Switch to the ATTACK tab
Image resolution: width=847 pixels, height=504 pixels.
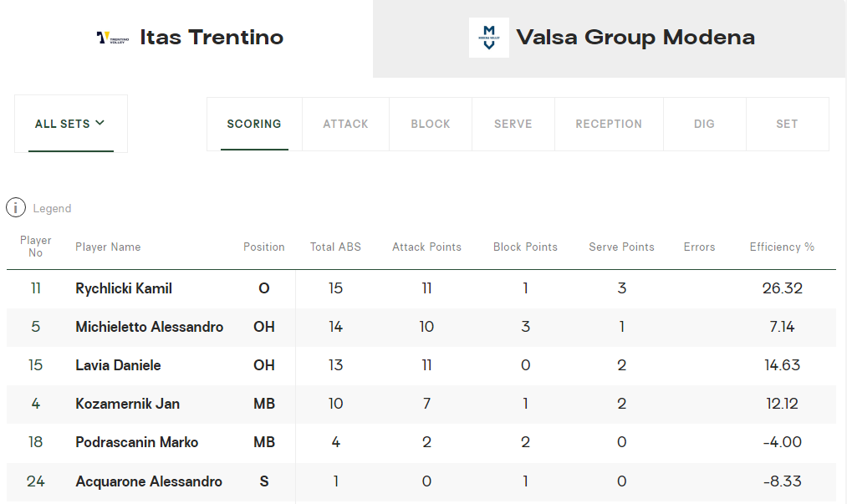coord(345,125)
